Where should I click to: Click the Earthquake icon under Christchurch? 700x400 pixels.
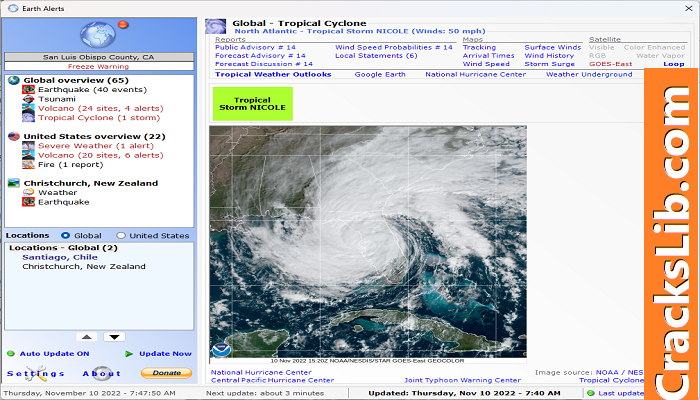[29, 202]
